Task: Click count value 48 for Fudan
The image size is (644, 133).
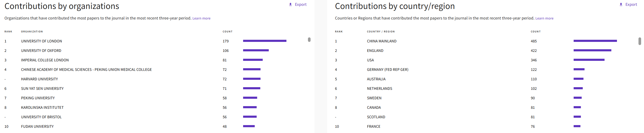Action: pos(224,126)
